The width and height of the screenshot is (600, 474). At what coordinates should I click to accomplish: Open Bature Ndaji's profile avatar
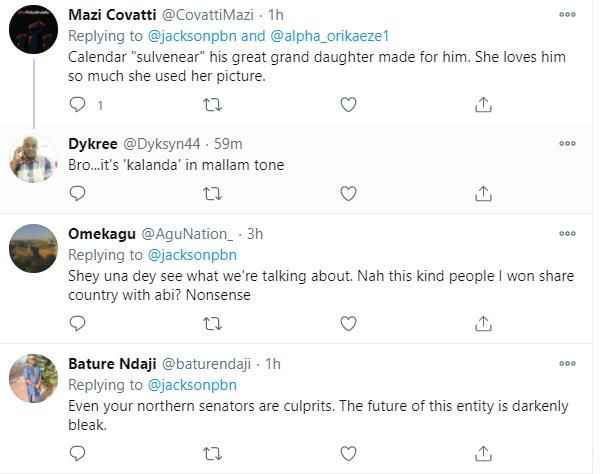[x=32, y=380]
